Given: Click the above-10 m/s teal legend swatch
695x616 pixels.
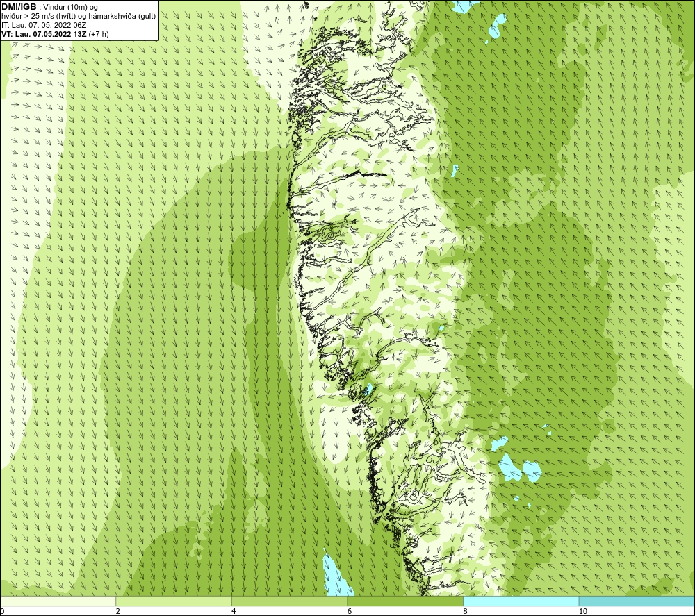Looking at the screenshot, I should point(637,601).
